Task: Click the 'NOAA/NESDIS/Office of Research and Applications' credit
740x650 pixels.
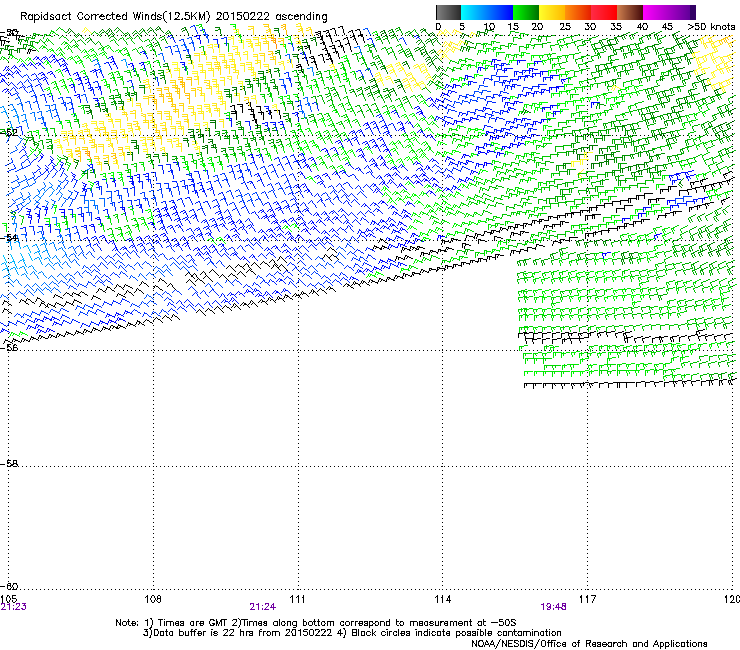Action: (589, 643)
